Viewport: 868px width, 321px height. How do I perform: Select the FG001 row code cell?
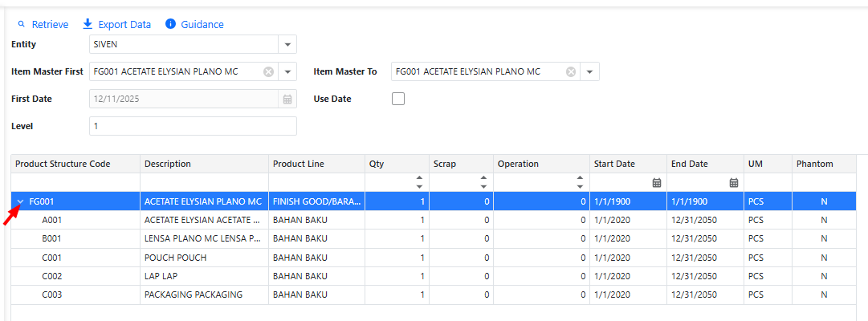pyautogui.click(x=75, y=201)
